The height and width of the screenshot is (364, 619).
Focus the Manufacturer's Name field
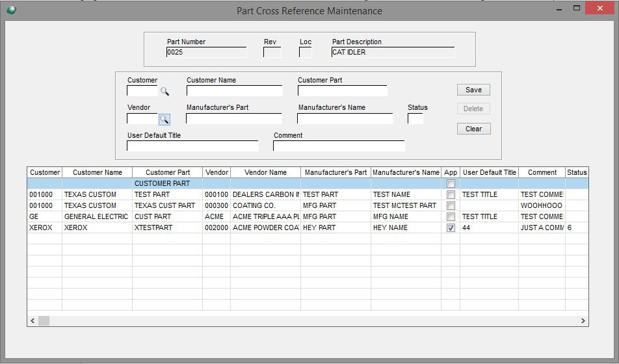[345, 118]
